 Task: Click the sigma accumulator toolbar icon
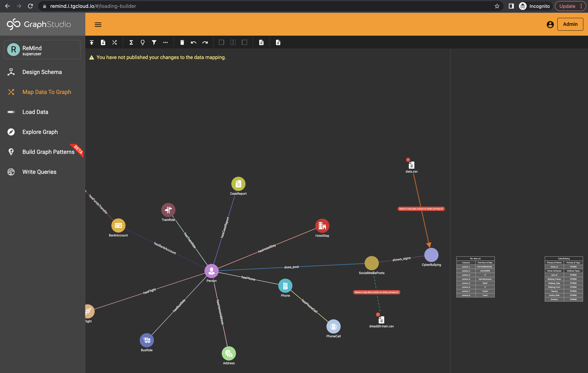(x=131, y=42)
